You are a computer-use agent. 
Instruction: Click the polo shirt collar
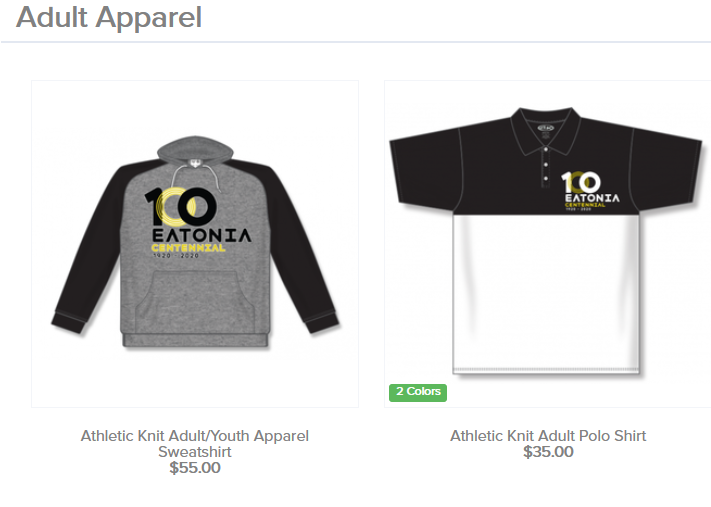click(546, 129)
